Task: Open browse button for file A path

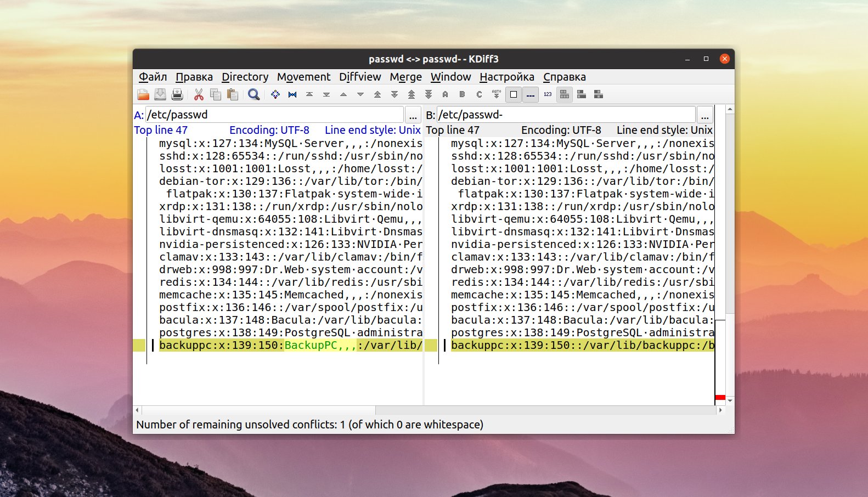Action: tap(413, 115)
